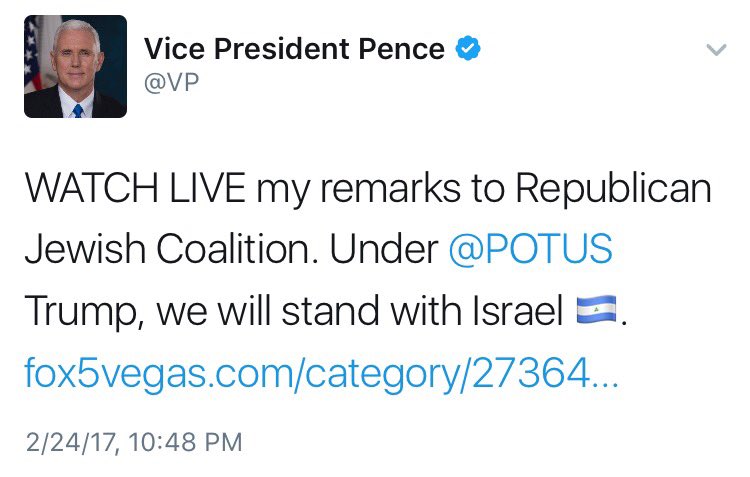Click the blue tie in avatar photo

78,109
